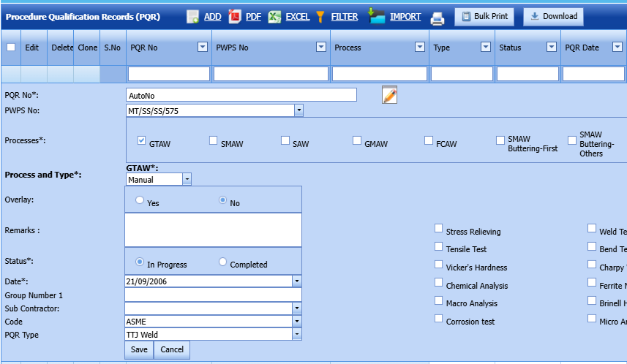Enable the Vicker's Hardness checkbox

[x=439, y=264]
